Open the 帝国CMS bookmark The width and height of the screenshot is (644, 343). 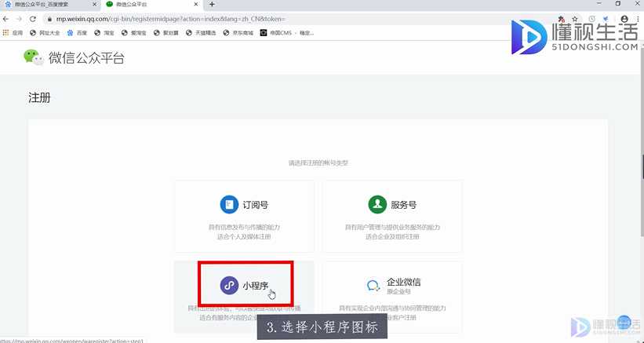[277, 33]
